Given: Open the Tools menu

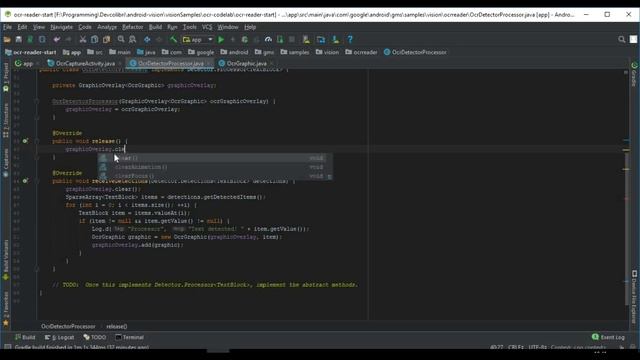Looking at the screenshot, I should point(189,27).
